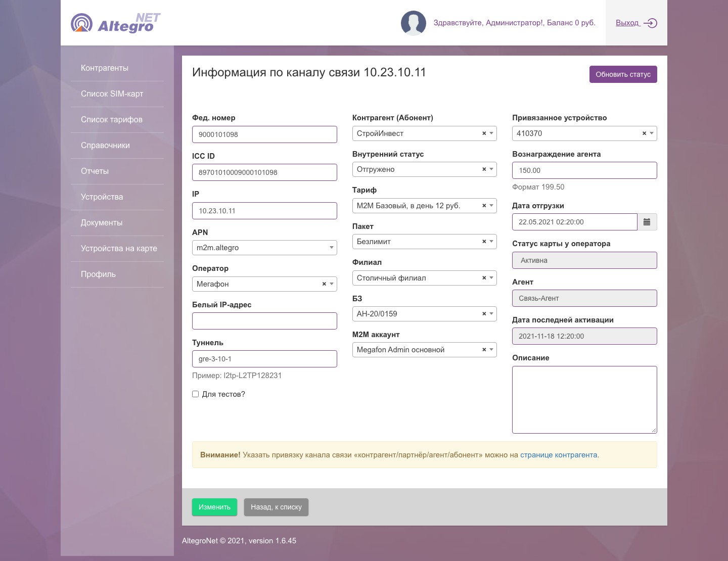The height and width of the screenshot is (561, 728).
Task: Expand the Пакет dropdown arrow
Action: (x=491, y=242)
